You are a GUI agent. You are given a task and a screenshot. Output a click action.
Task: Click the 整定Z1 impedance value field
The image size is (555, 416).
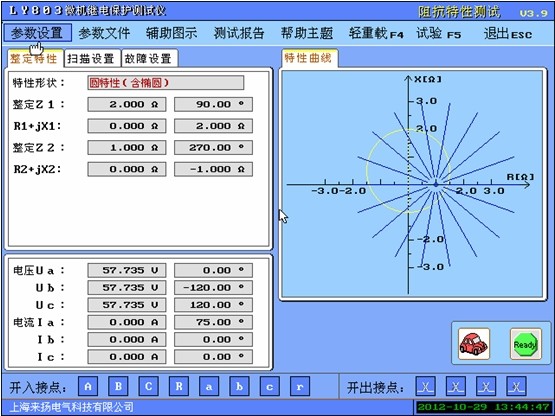[127, 104]
